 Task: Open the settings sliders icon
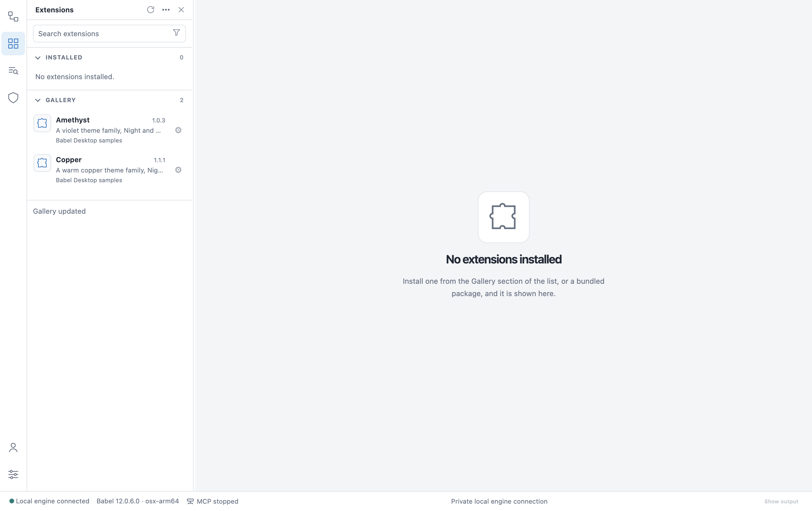point(13,474)
